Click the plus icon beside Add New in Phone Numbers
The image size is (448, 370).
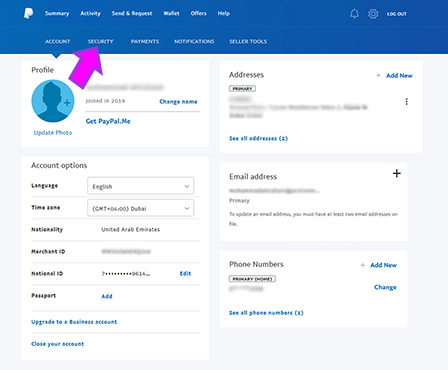tap(362, 265)
